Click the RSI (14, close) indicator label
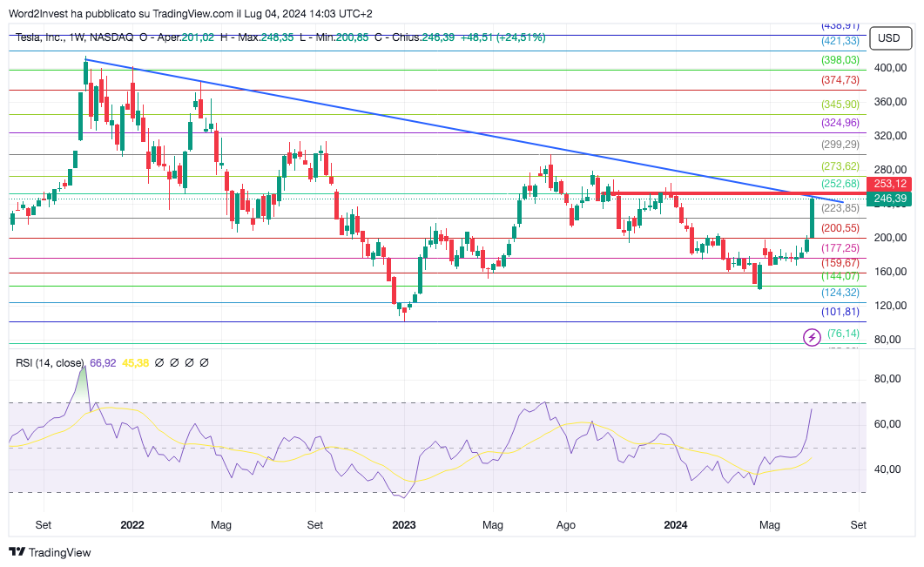Viewport: 924px width, 567px height. 50,363
